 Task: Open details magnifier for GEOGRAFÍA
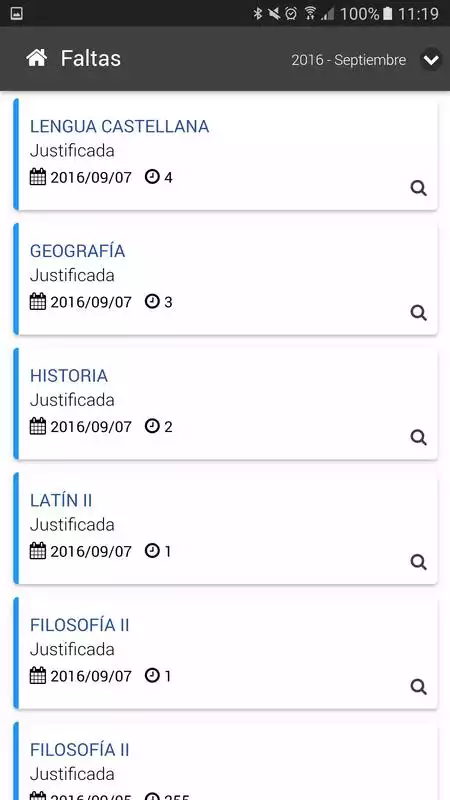[x=418, y=313]
